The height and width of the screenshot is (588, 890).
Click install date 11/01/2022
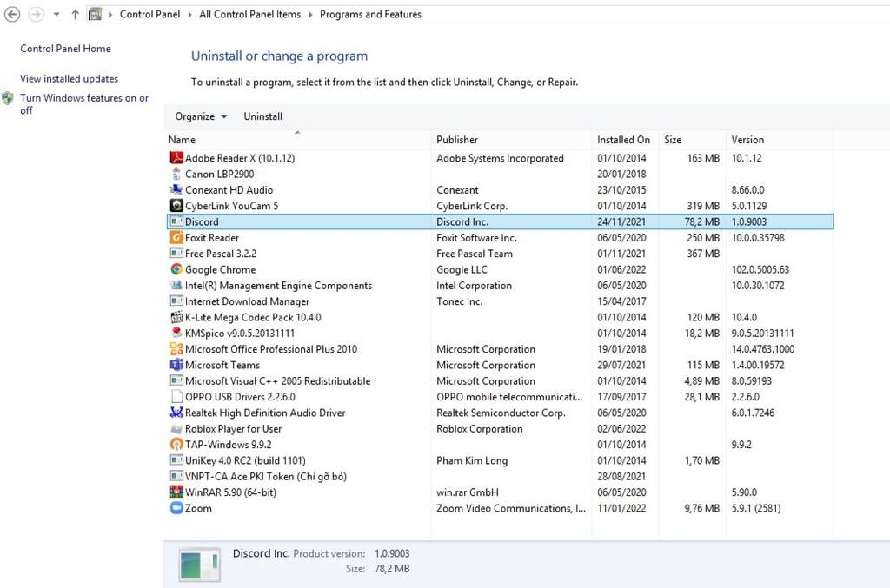point(621,508)
